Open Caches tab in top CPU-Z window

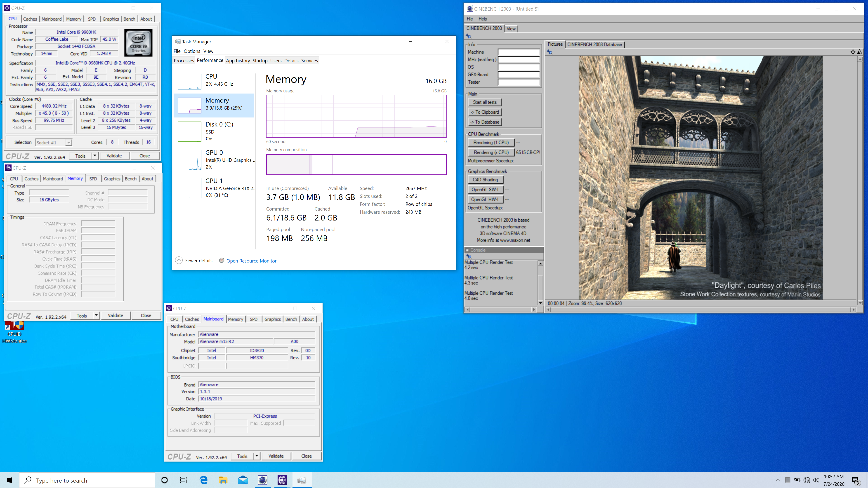pyautogui.click(x=30, y=19)
